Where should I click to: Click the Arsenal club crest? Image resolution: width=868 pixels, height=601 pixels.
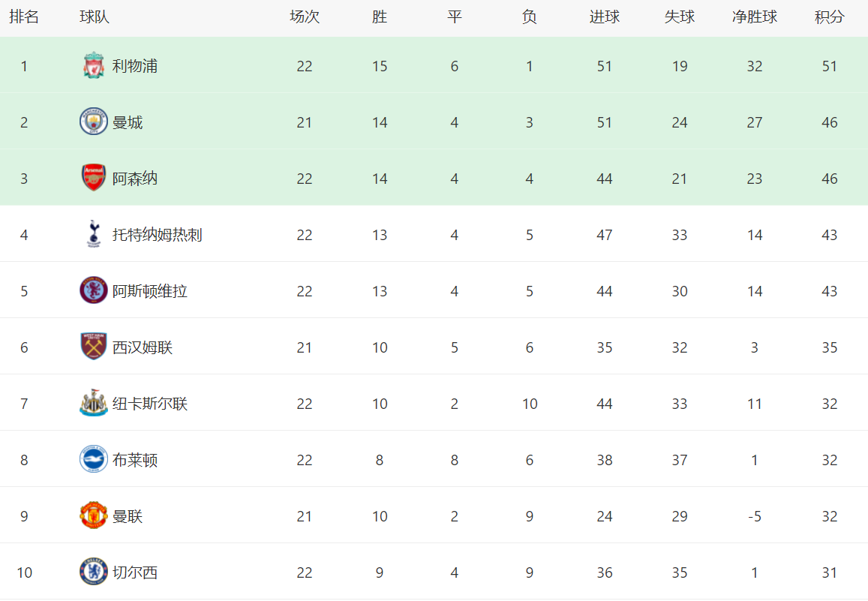tap(94, 178)
